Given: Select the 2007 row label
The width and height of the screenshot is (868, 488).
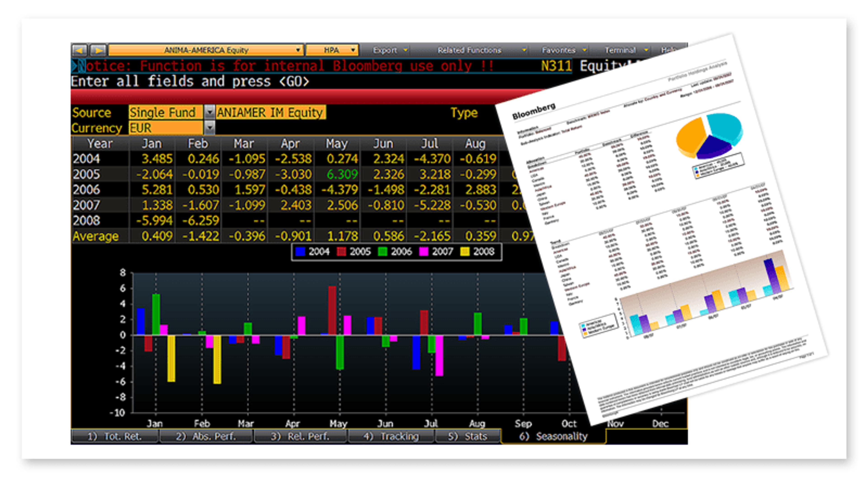Looking at the screenshot, I should coord(86,205).
